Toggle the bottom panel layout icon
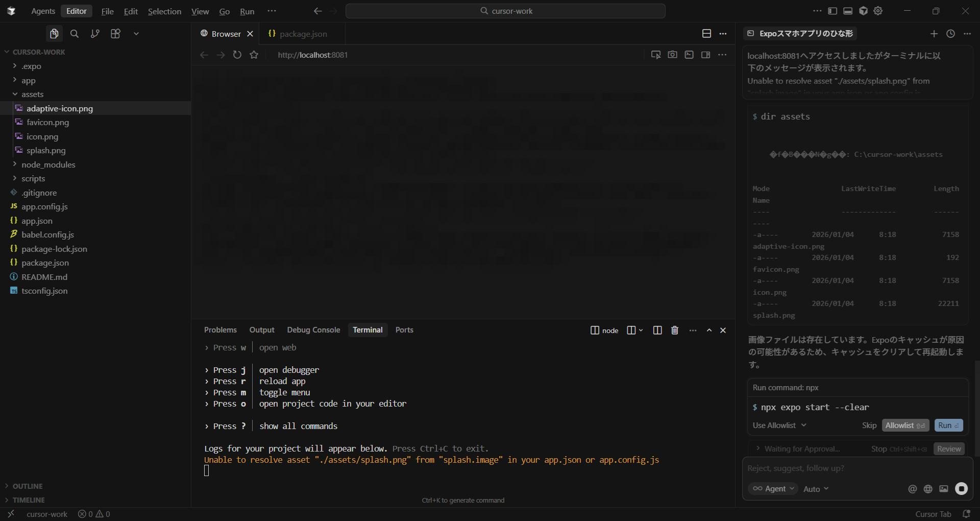This screenshot has height=521, width=980. 848,11
